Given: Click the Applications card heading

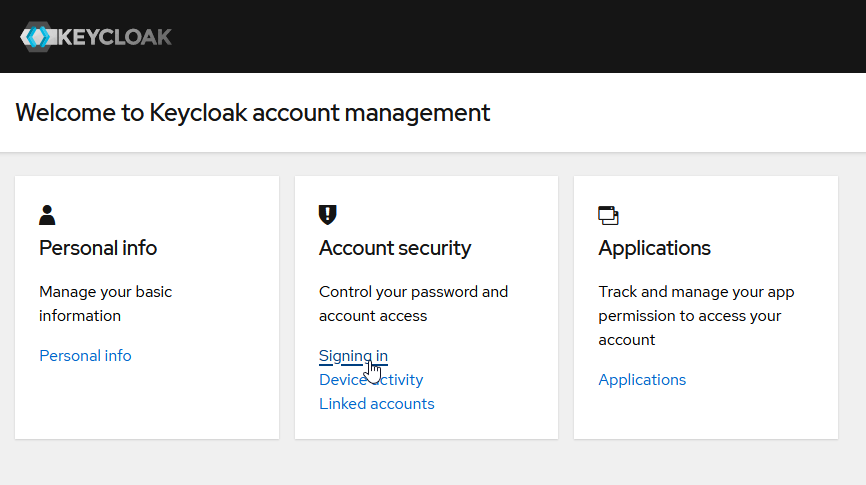Looking at the screenshot, I should 654,248.
